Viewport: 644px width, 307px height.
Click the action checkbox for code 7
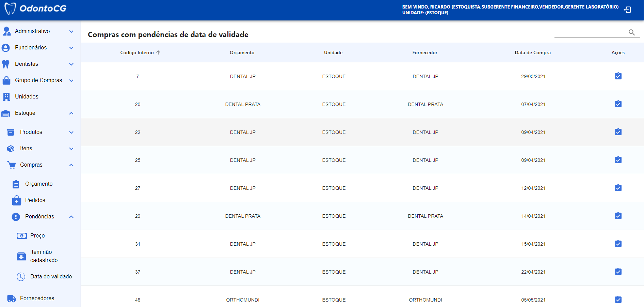click(x=618, y=76)
